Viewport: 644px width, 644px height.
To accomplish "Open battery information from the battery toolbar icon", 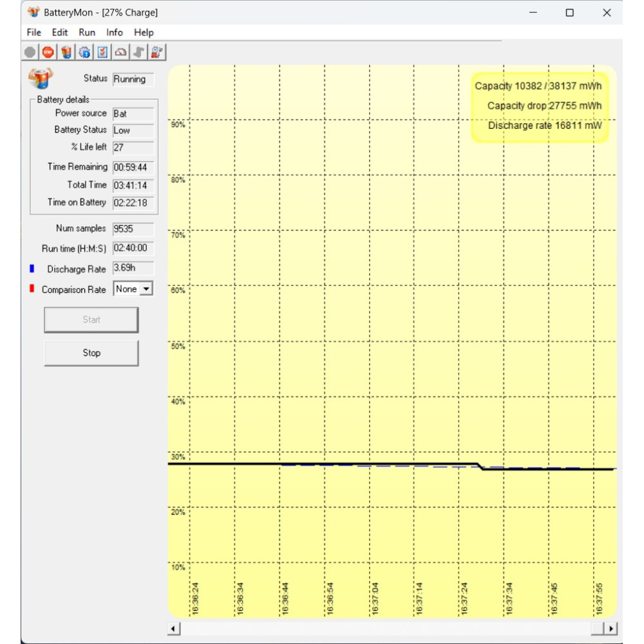I will [x=66, y=52].
